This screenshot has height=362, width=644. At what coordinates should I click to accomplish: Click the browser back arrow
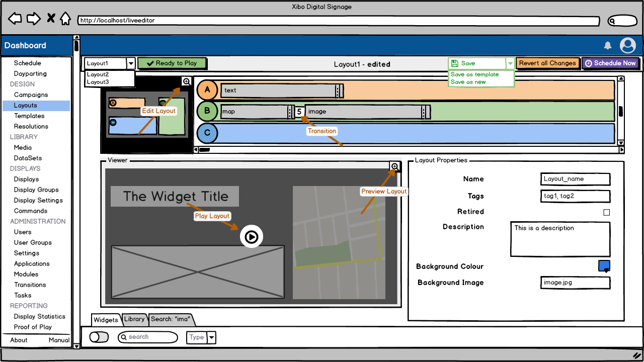coord(15,19)
